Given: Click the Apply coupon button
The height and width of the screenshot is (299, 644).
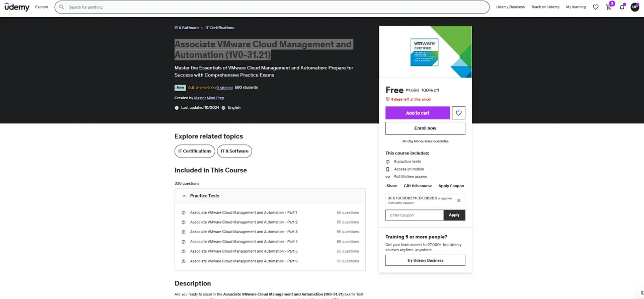Looking at the screenshot, I should pyautogui.click(x=454, y=215).
